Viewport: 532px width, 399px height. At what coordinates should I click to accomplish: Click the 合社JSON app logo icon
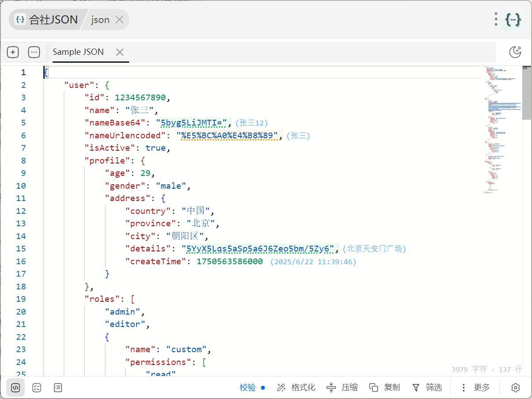coord(20,19)
